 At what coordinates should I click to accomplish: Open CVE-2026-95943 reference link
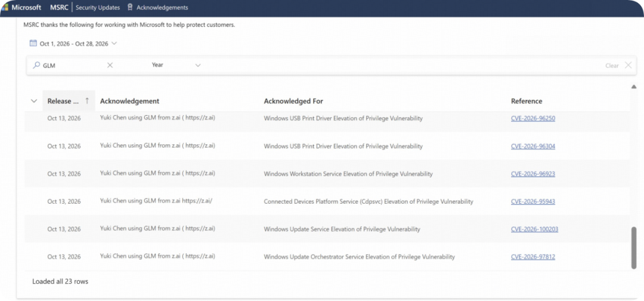[533, 201]
